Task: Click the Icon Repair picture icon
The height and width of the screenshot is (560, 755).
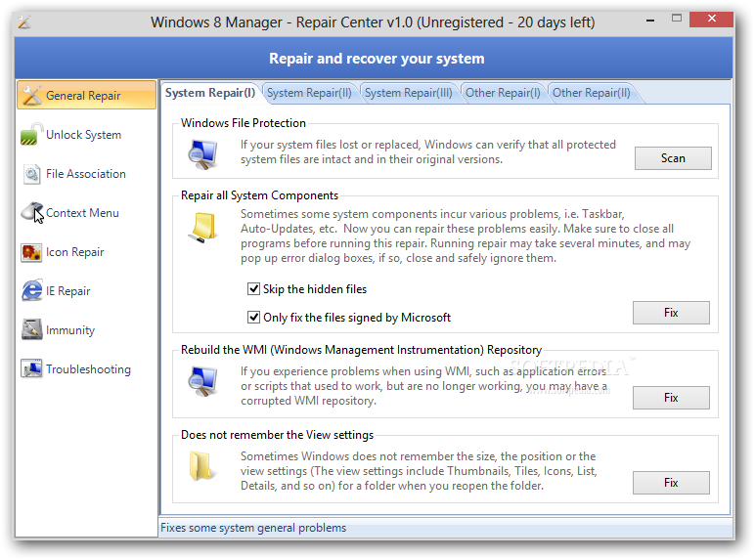Action: tap(31, 252)
